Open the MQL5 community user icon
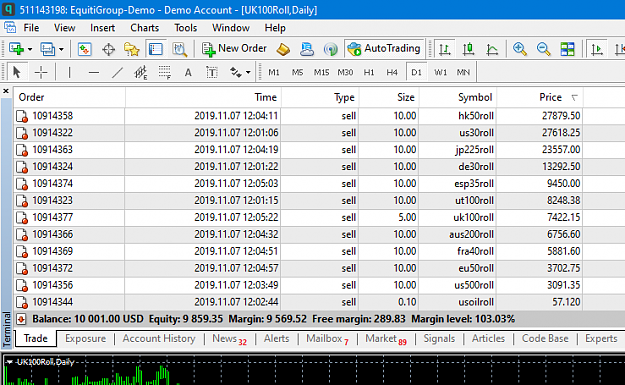Viewport: 625px width, 385px height. pyautogui.click(x=307, y=49)
